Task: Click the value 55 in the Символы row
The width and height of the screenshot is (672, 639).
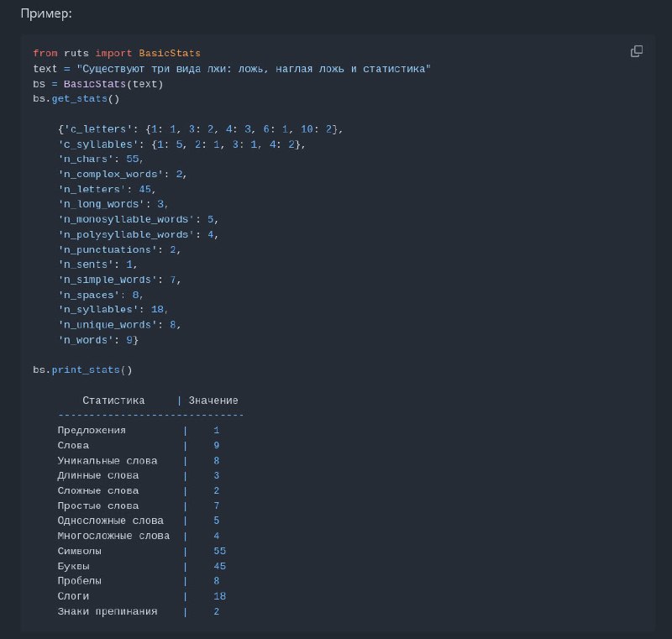Action: pyautogui.click(x=219, y=551)
